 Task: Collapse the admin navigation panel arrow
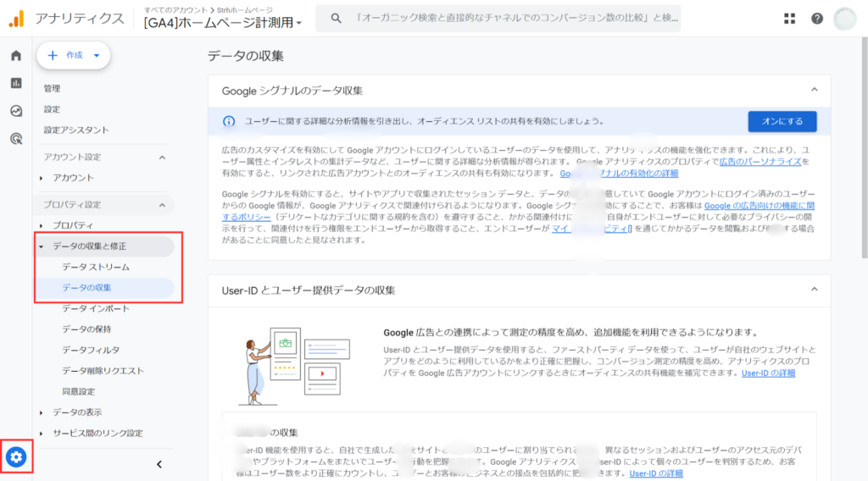point(159,464)
